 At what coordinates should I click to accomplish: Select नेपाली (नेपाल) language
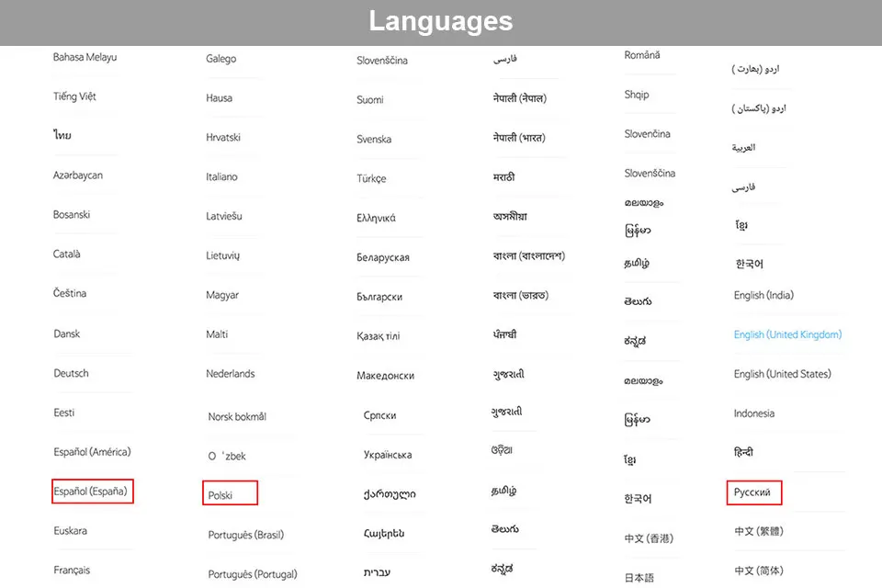[520, 98]
